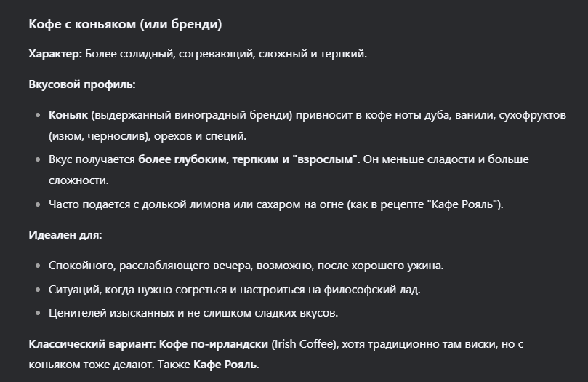Click the bold "Кафе Рояль." in last line
This screenshot has width=588, height=382.
coord(226,364)
